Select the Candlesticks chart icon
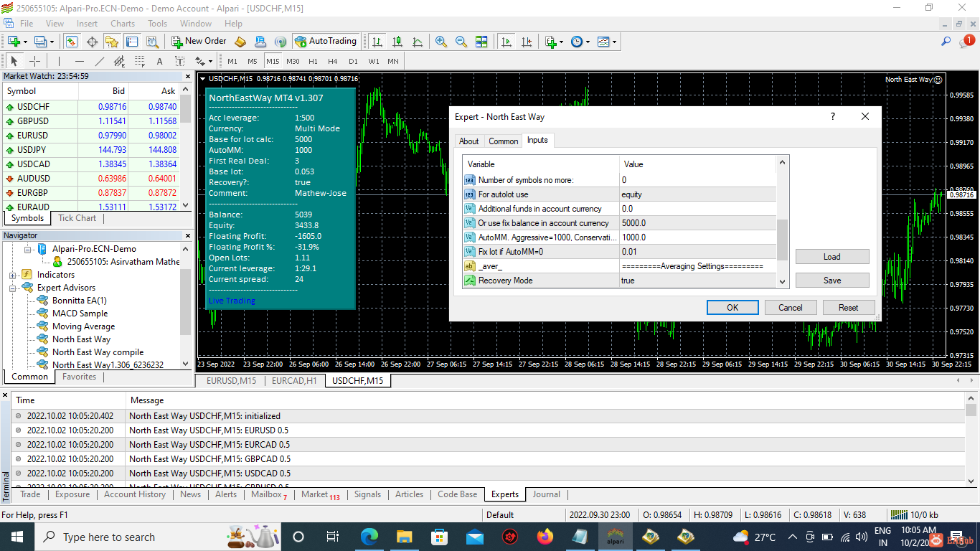 (397, 42)
